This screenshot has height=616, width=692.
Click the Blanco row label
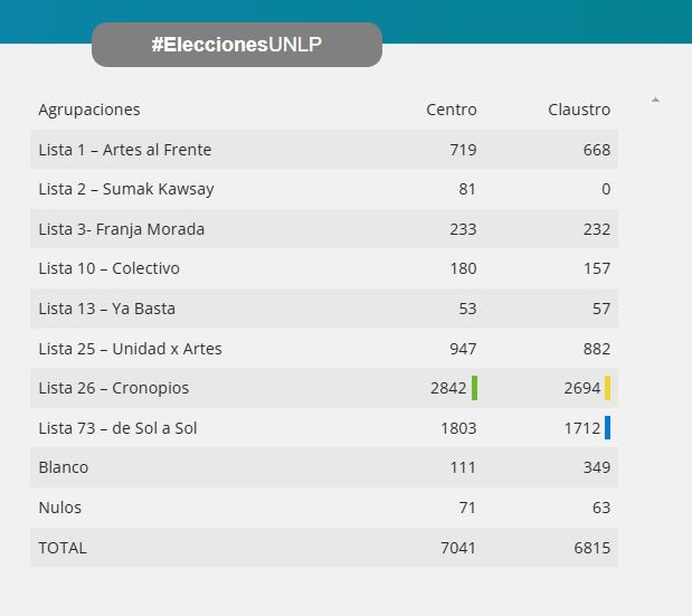pos(63,467)
